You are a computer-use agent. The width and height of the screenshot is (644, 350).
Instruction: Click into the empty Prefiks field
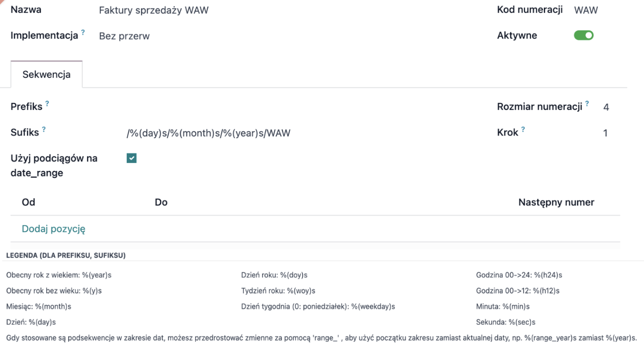pyautogui.click(x=269, y=107)
